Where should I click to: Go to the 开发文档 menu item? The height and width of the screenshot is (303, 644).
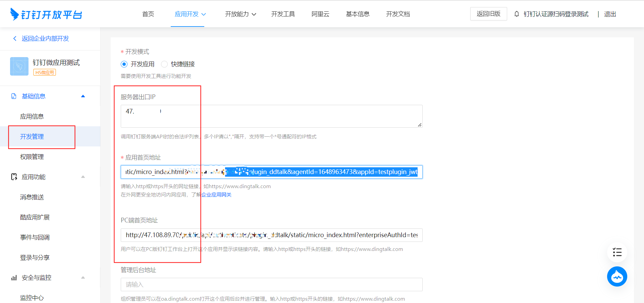398,14
